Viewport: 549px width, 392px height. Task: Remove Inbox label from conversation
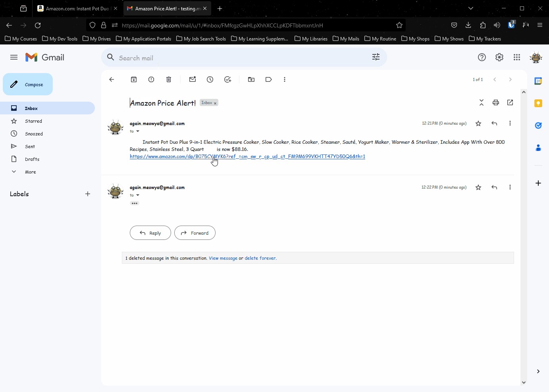(x=215, y=103)
